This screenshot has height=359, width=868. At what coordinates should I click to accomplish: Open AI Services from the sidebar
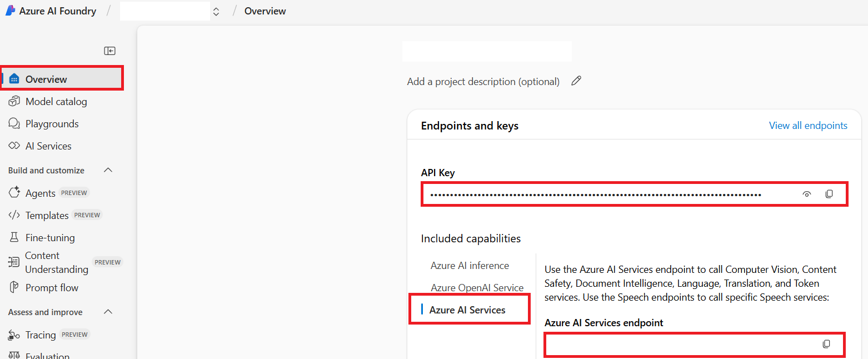48,146
